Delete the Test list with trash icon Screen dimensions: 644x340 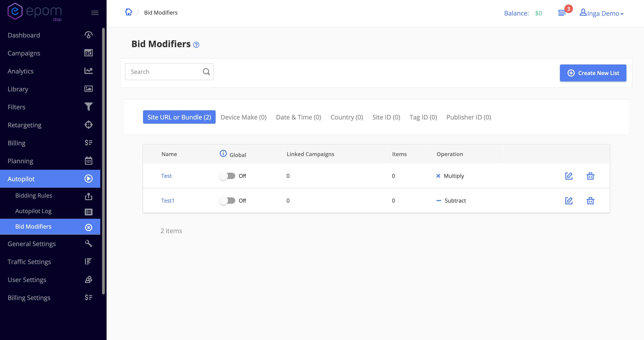[590, 176]
